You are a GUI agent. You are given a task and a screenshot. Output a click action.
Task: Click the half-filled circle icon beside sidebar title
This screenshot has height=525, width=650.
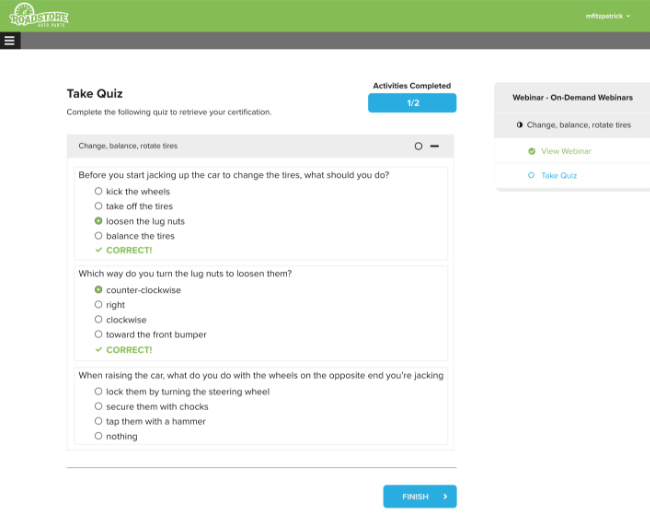(x=520, y=126)
